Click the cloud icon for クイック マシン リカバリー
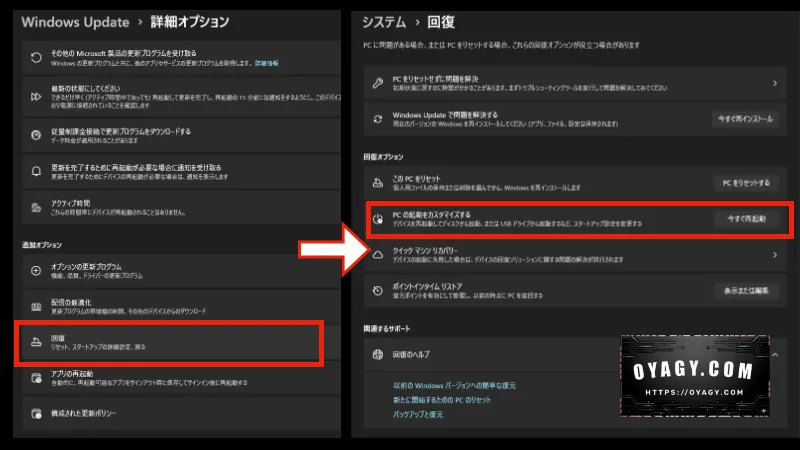 378,255
